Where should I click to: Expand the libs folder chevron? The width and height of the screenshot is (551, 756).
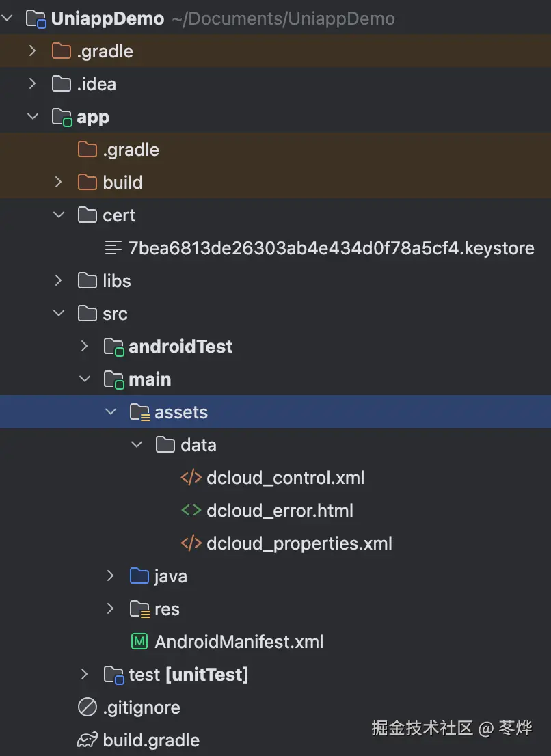point(59,281)
